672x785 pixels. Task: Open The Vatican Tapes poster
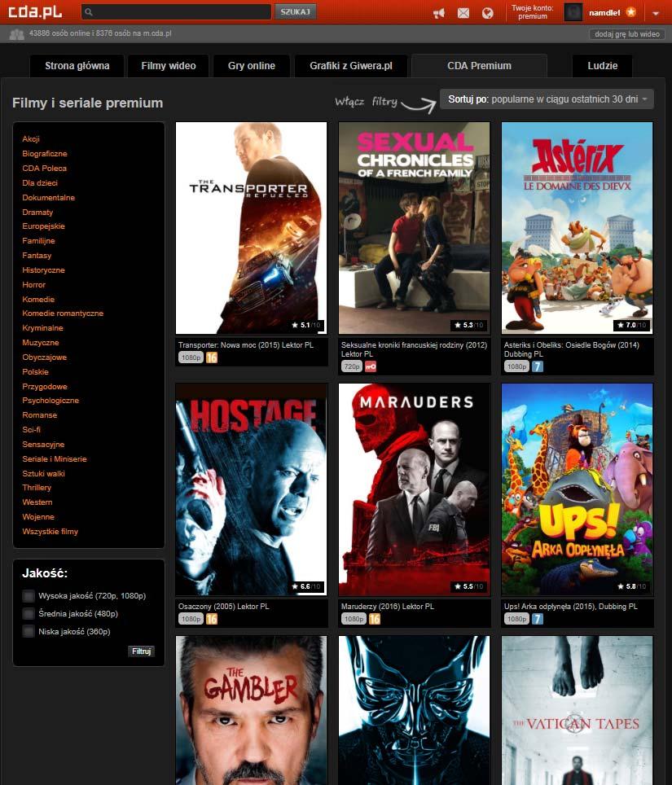tap(578, 710)
